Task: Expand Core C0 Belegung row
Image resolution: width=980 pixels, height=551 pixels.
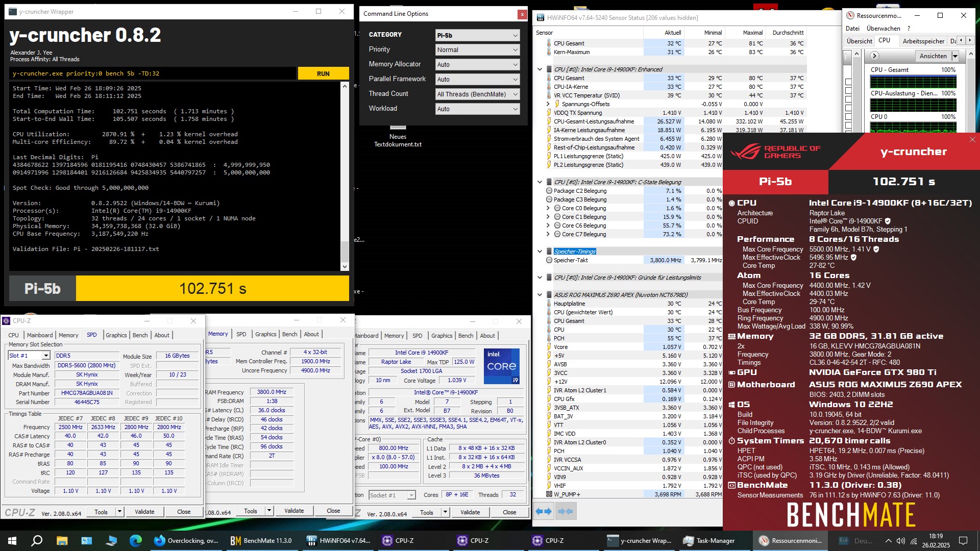Action: (548, 208)
